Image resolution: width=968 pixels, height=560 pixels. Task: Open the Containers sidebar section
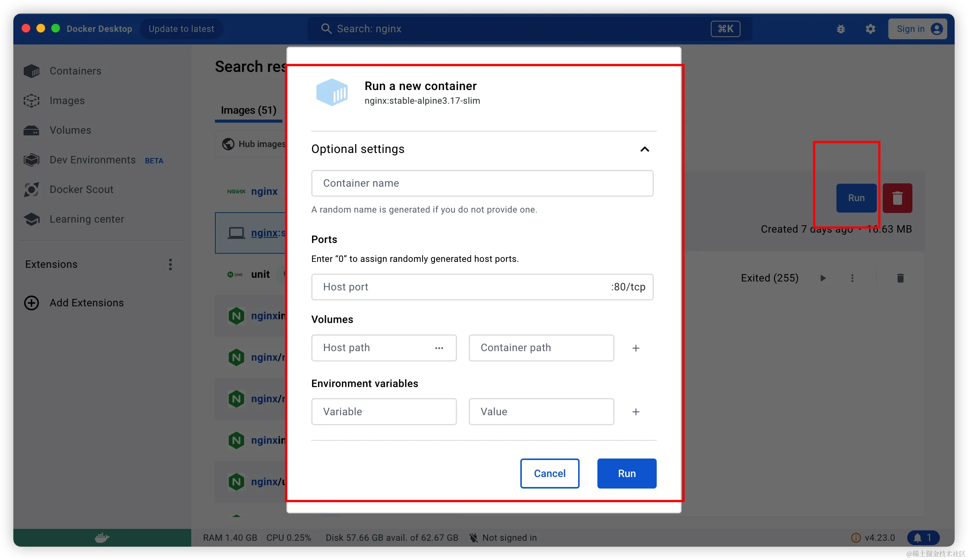click(x=75, y=71)
